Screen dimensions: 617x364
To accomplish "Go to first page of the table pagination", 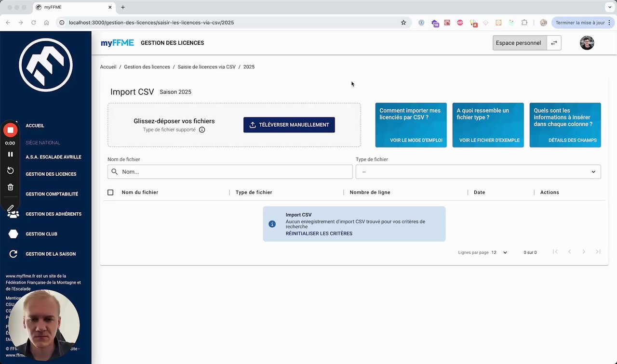I will tap(555, 252).
